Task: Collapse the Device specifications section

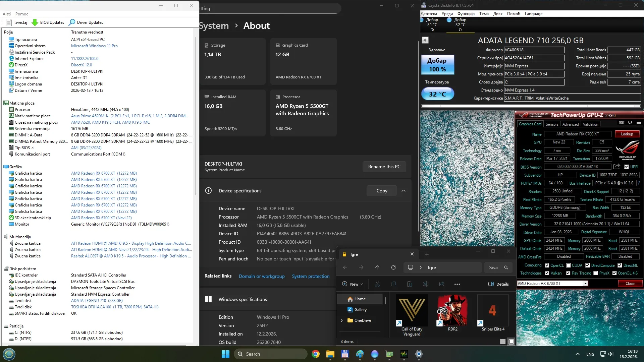Action: tap(404, 191)
